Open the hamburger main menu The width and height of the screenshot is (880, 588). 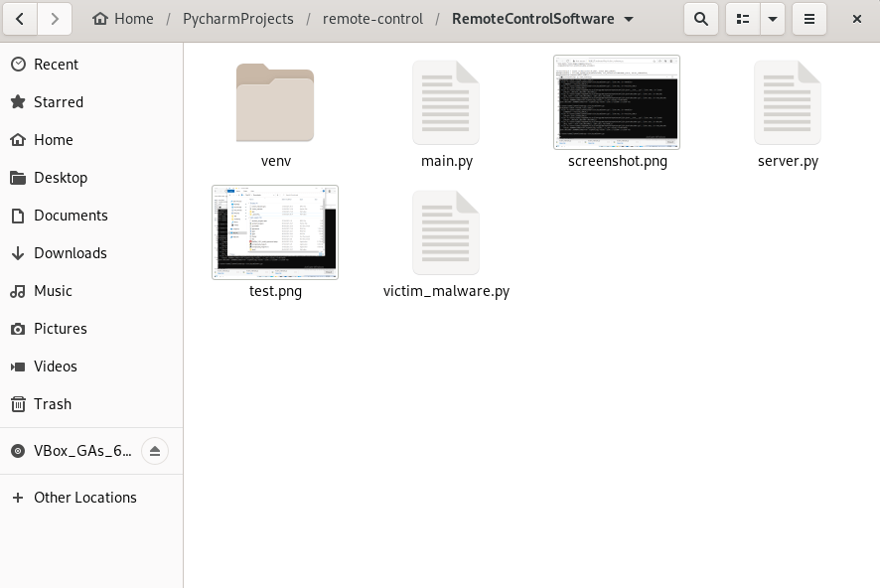click(809, 19)
